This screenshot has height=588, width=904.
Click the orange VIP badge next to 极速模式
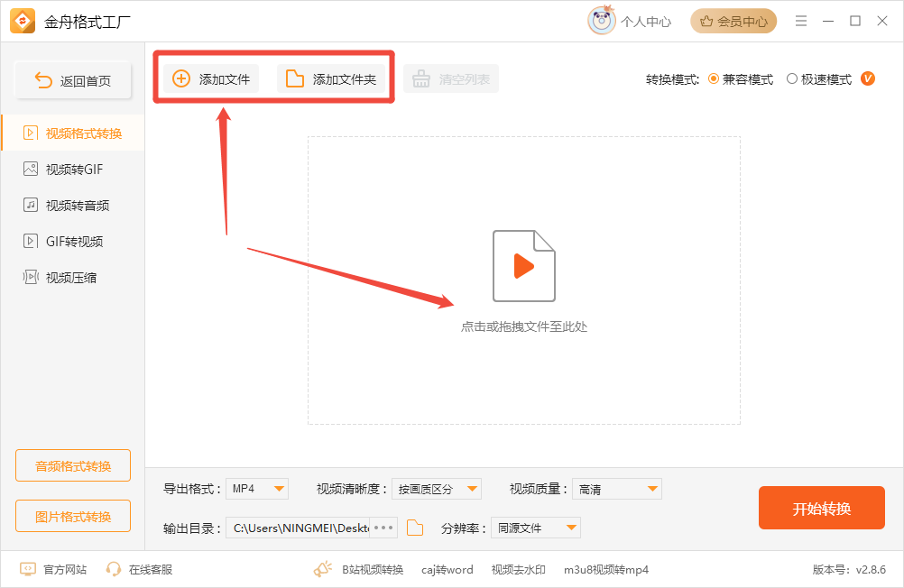pos(868,78)
